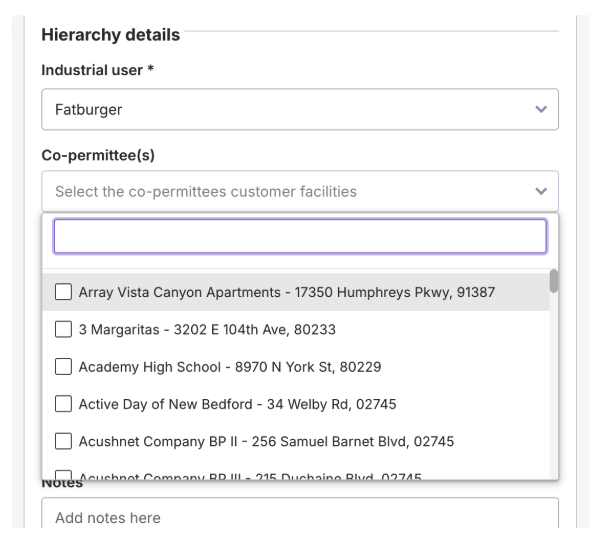Enable Active Day of New Bedford checkbox
This screenshot has height=542, width=603.
coord(63,404)
